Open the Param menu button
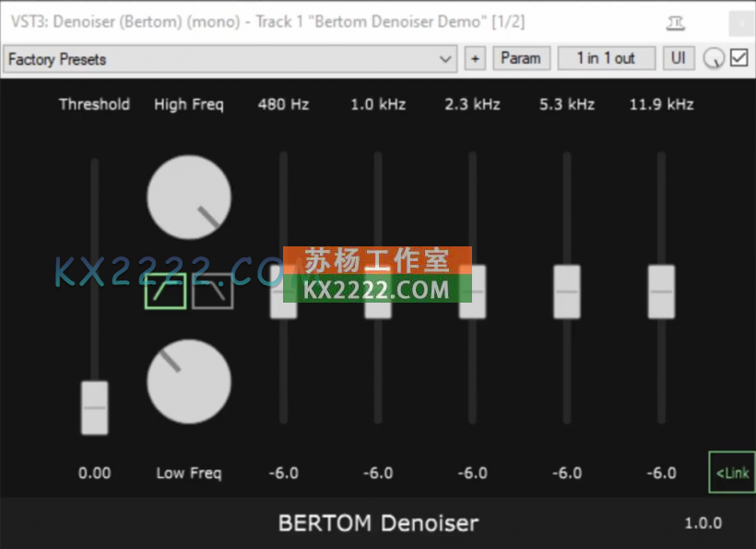The width and height of the screenshot is (756, 549). pos(521,58)
